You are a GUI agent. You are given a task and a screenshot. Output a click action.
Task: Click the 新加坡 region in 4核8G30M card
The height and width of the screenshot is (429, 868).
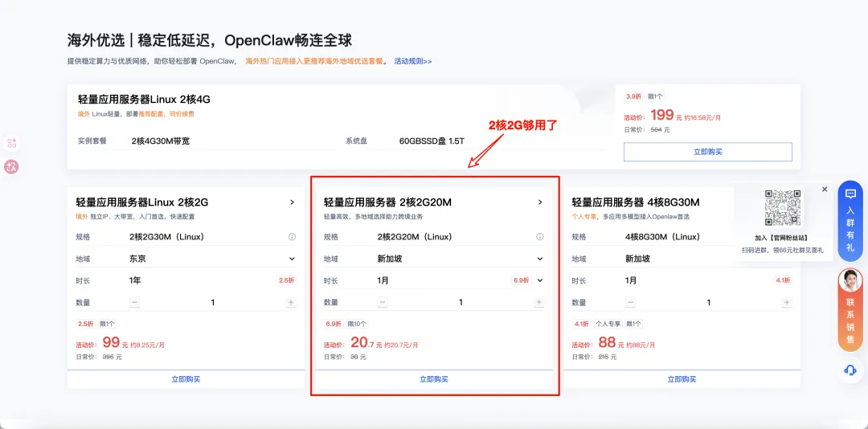pos(637,259)
